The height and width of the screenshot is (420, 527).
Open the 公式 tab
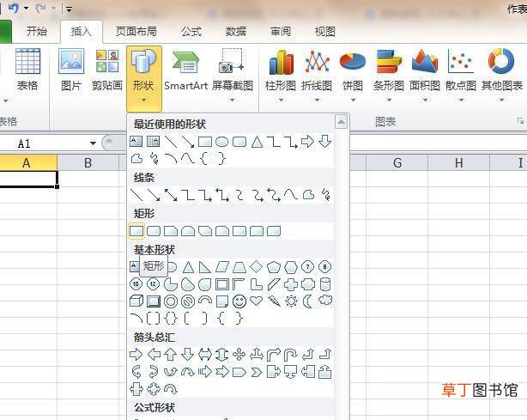point(191,32)
